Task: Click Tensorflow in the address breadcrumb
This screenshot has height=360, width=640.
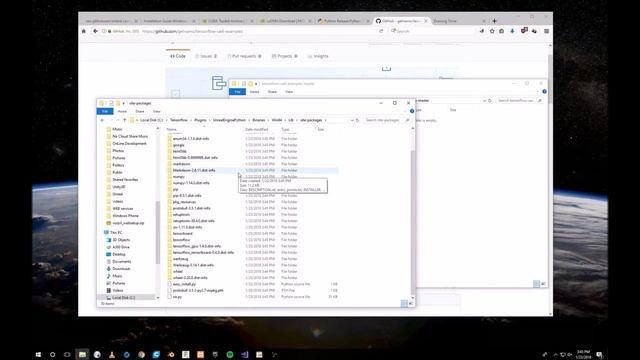Action: click(x=179, y=120)
